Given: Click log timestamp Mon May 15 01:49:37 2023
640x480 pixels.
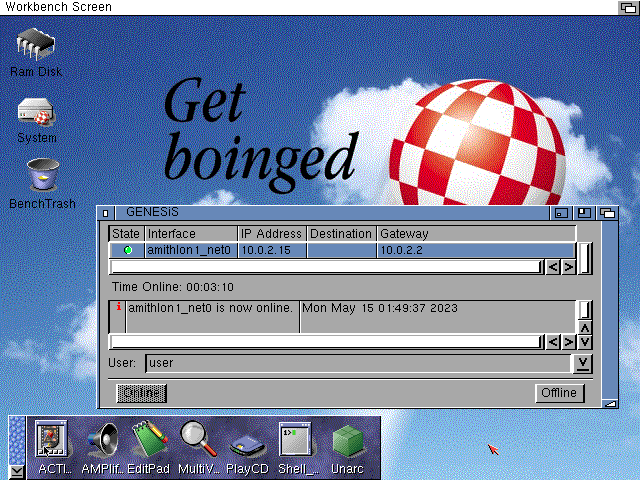Looking at the screenshot, I should coord(380,308).
